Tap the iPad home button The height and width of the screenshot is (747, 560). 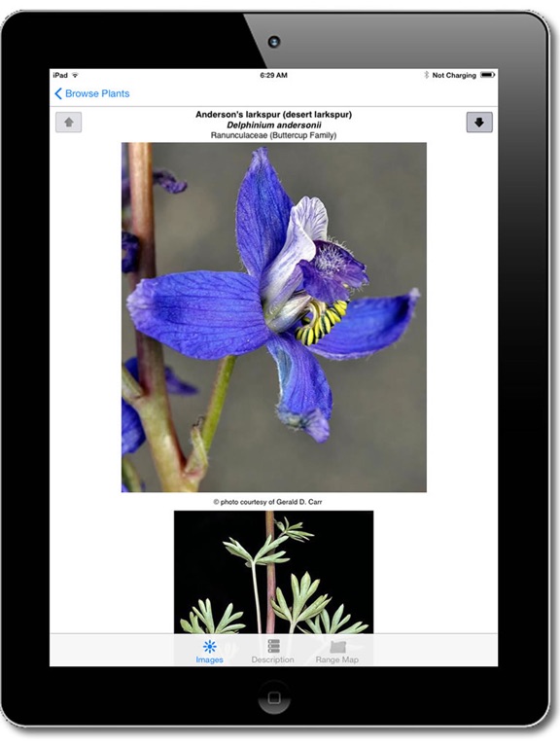(274, 698)
